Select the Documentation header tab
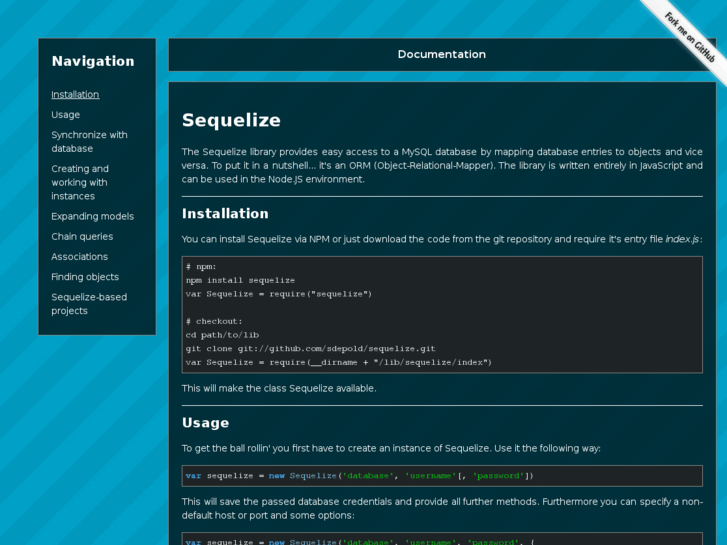The image size is (727, 545). pyautogui.click(x=441, y=55)
